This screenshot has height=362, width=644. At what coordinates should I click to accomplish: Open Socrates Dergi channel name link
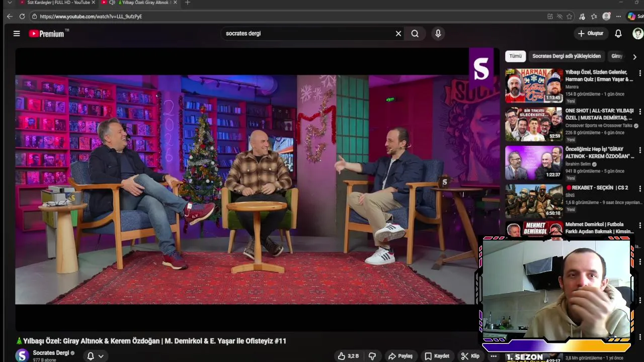coord(51,353)
